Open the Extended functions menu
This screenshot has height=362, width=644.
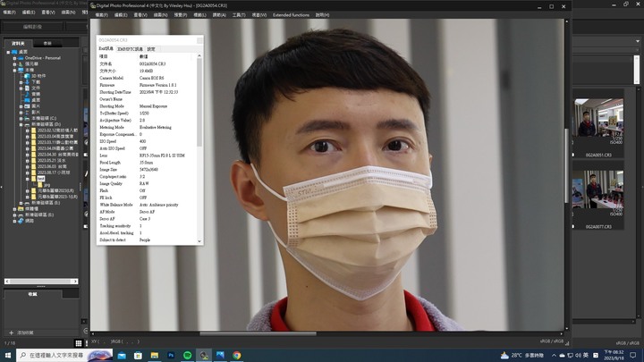[292, 15]
